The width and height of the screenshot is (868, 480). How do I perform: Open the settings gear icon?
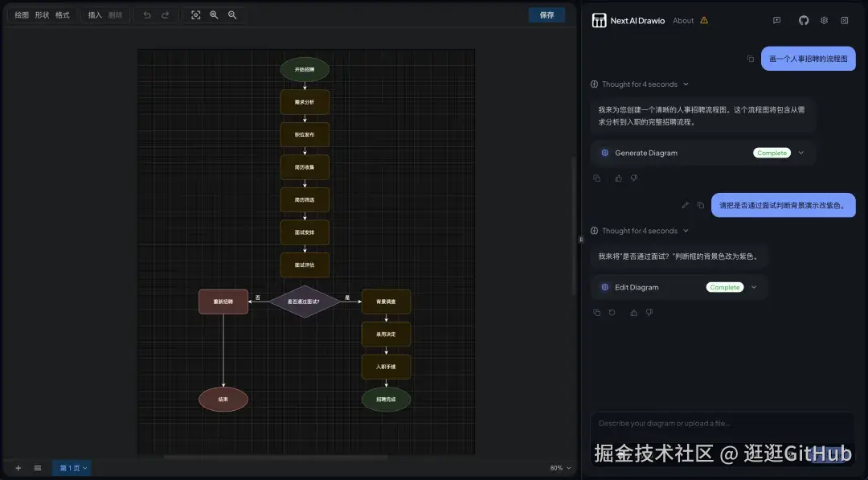tap(824, 20)
